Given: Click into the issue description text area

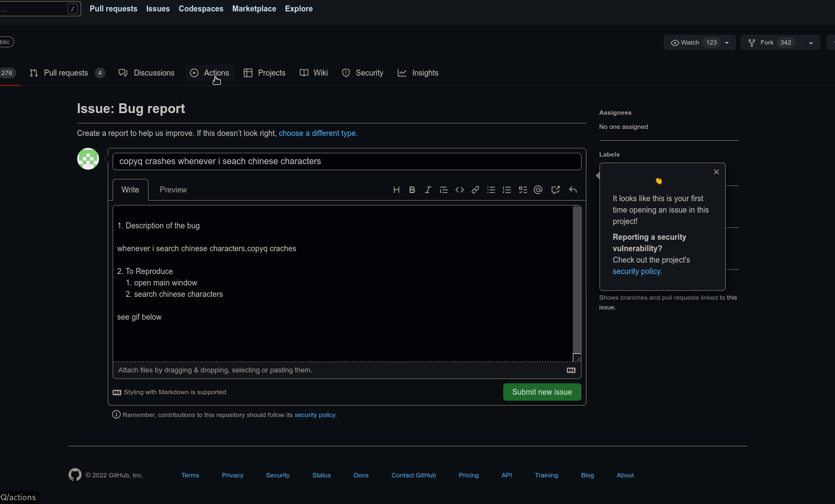Looking at the screenshot, I should [x=343, y=283].
